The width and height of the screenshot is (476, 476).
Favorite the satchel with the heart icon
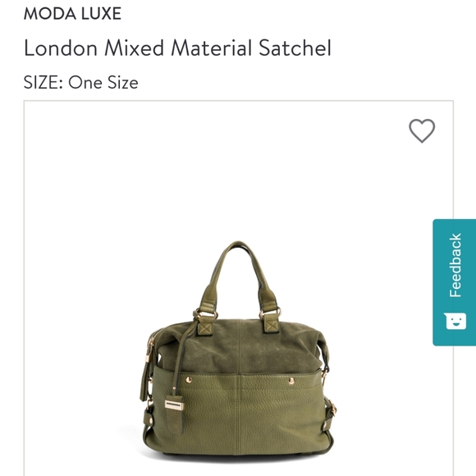[422, 130]
